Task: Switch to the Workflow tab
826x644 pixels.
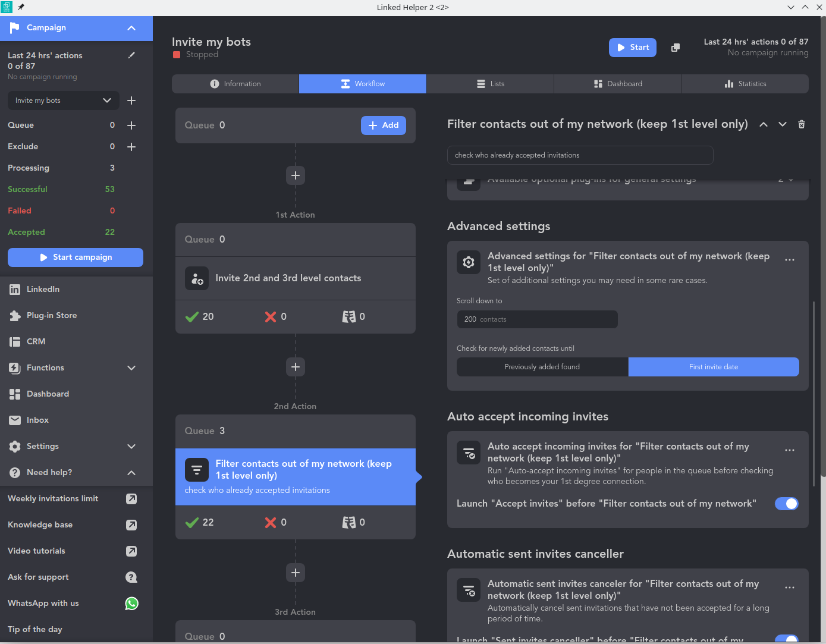Action: pyautogui.click(x=363, y=84)
